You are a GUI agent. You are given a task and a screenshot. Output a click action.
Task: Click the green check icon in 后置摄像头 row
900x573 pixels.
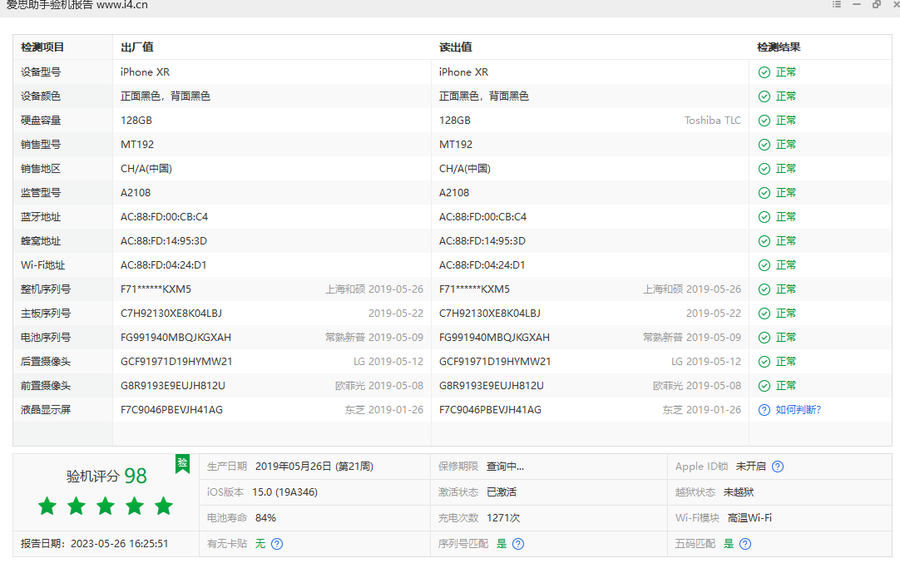764,362
